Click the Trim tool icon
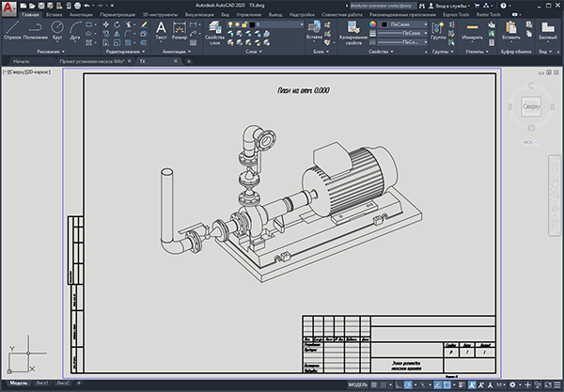 tap(129, 24)
